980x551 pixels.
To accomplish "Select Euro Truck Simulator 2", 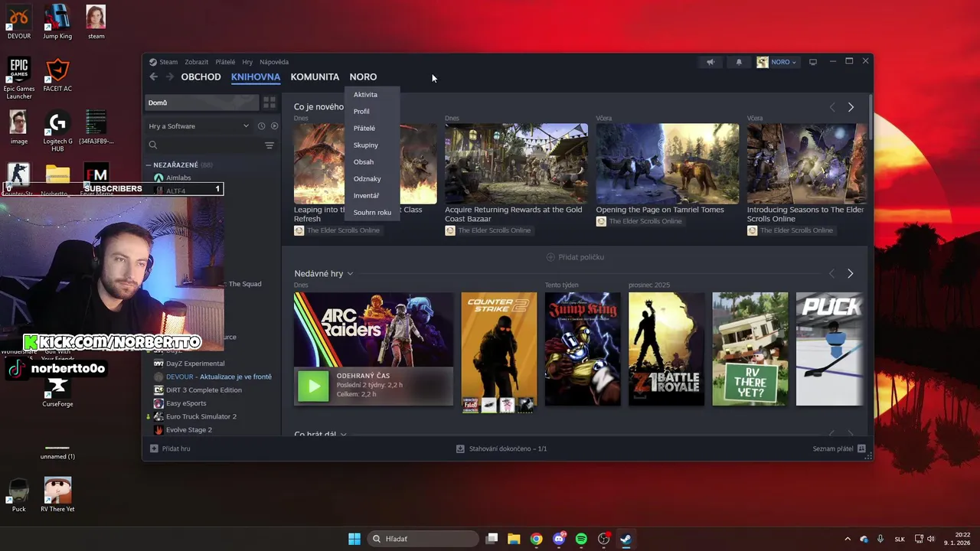I will tap(201, 416).
